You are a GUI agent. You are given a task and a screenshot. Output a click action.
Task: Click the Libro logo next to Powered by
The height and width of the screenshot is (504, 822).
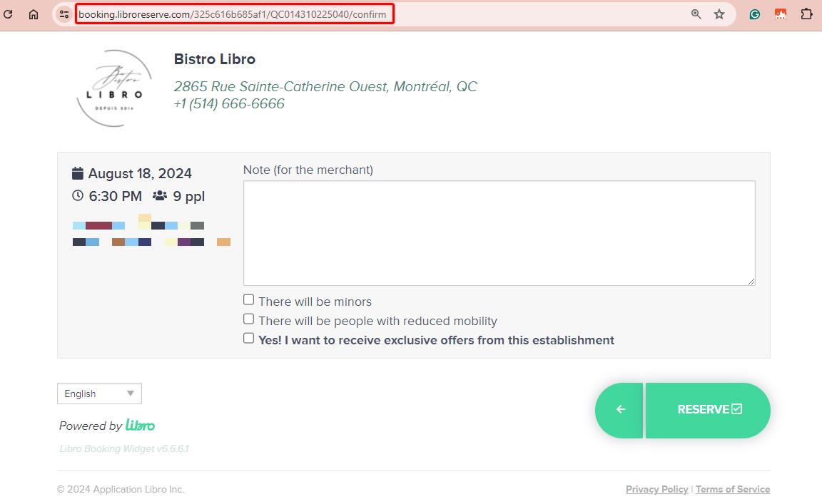tap(141, 425)
